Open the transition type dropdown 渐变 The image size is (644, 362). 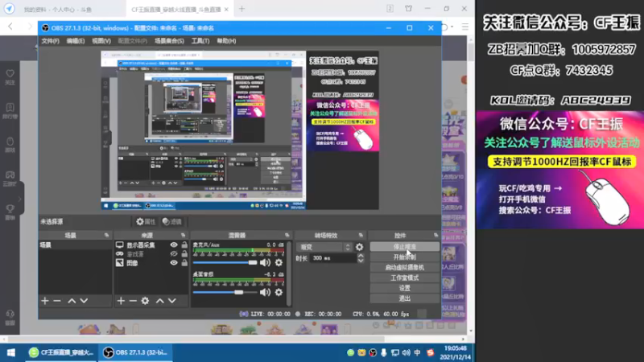pyautogui.click(x=324, y=247)
